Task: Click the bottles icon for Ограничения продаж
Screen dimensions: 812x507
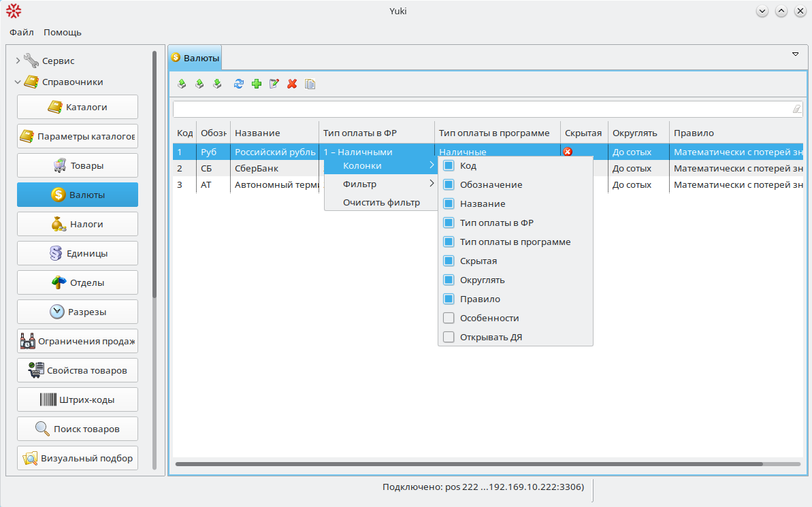Action: click(27, 341)
